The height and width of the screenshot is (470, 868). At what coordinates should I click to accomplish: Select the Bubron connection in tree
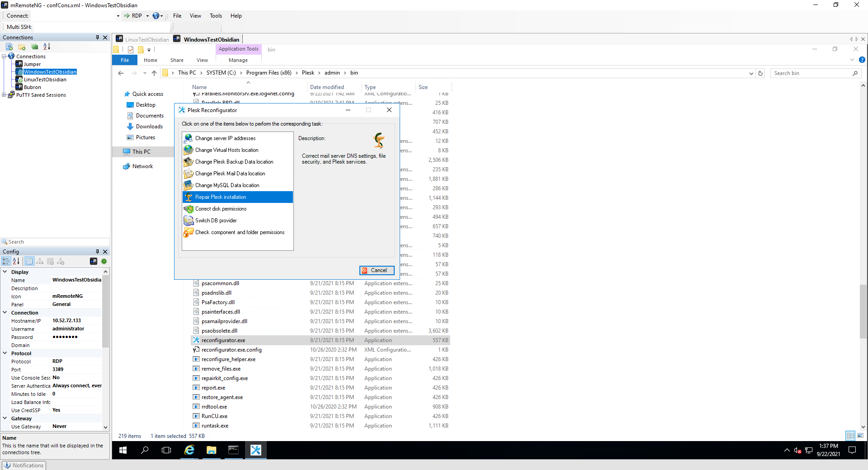click(33, 87)
